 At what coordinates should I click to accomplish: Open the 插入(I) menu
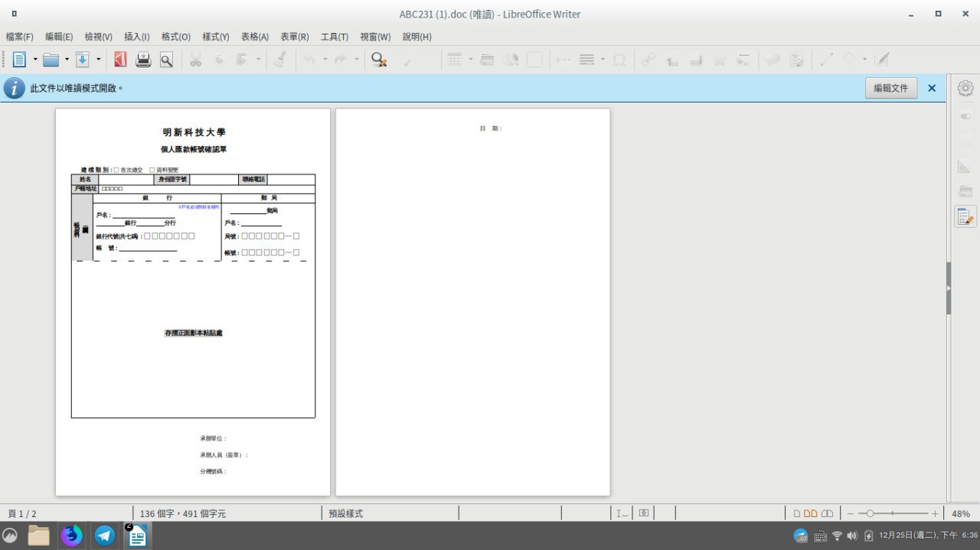point(137,37)
